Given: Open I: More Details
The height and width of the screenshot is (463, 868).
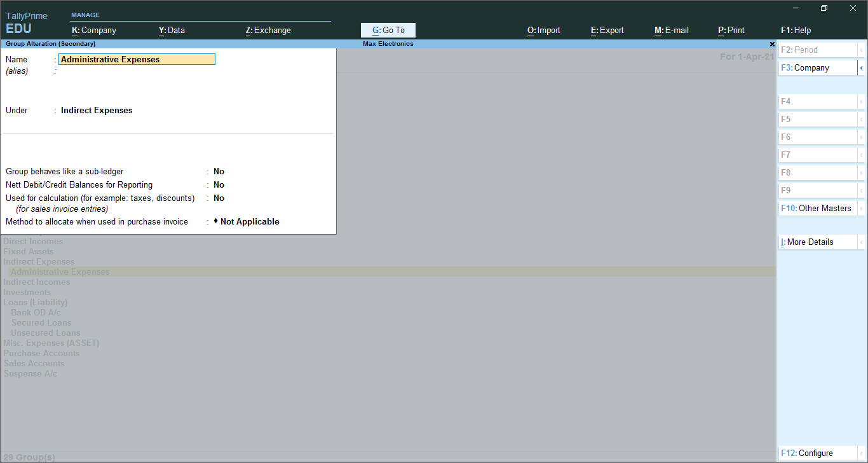Looking at the screenshot, I should click(x=818, y=242).
